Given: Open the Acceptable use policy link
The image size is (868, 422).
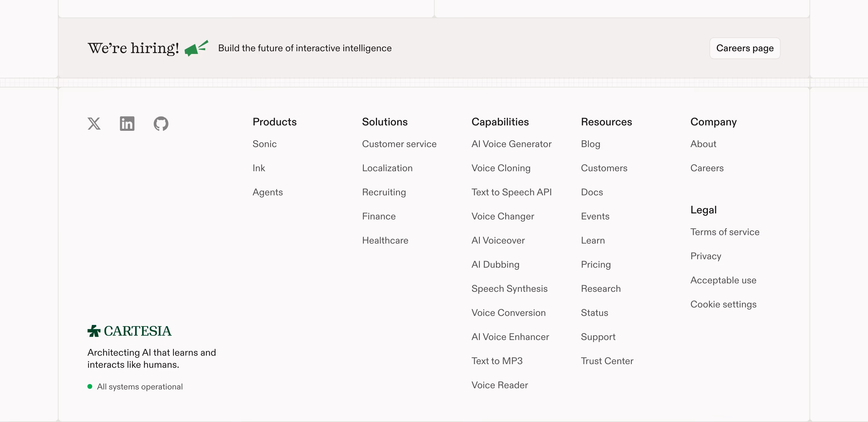Looking at the screenshot, I should click(723, 280).
